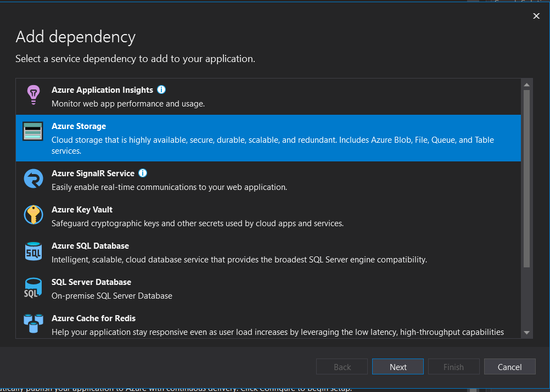This screenshot has height=392, width=550.
Task: Pick Azure Cache for Redis title
Action: (93, 318)
